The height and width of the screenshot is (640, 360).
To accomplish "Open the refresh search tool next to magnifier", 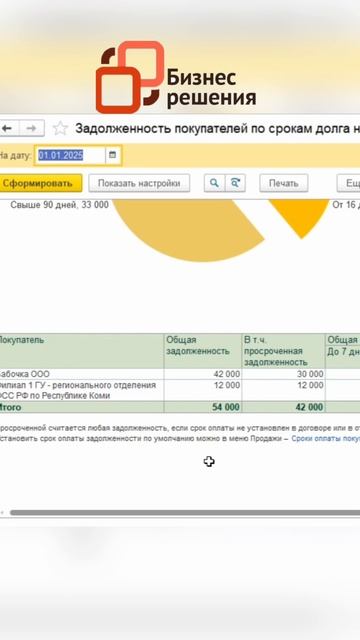I will coord(235,183).
